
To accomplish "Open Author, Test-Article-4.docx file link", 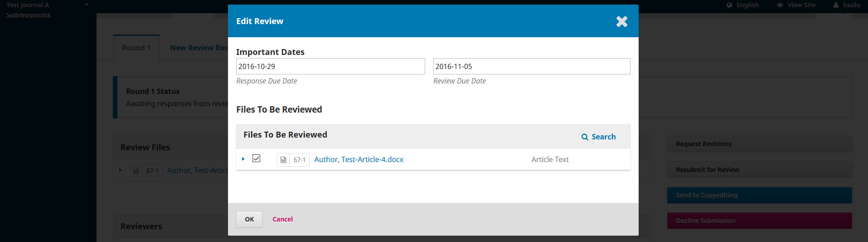I will 359,159.
